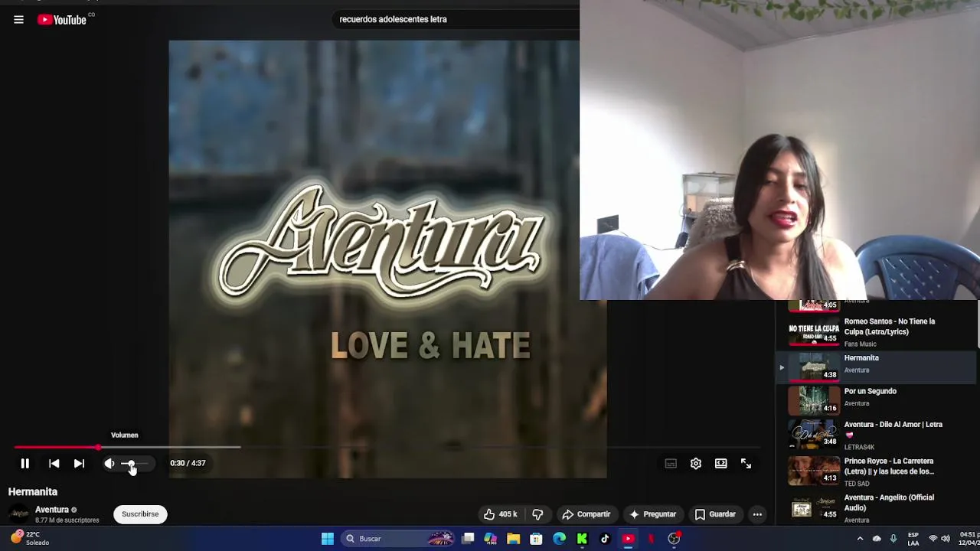Show hidden system tray icons chevron

[860, 539]
